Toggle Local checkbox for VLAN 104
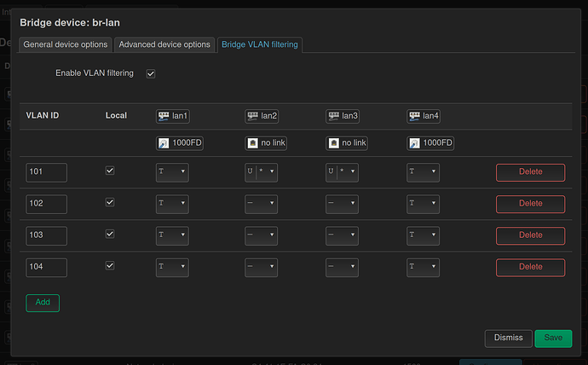Viewport: 588px width, 365px height. [110, 266]
